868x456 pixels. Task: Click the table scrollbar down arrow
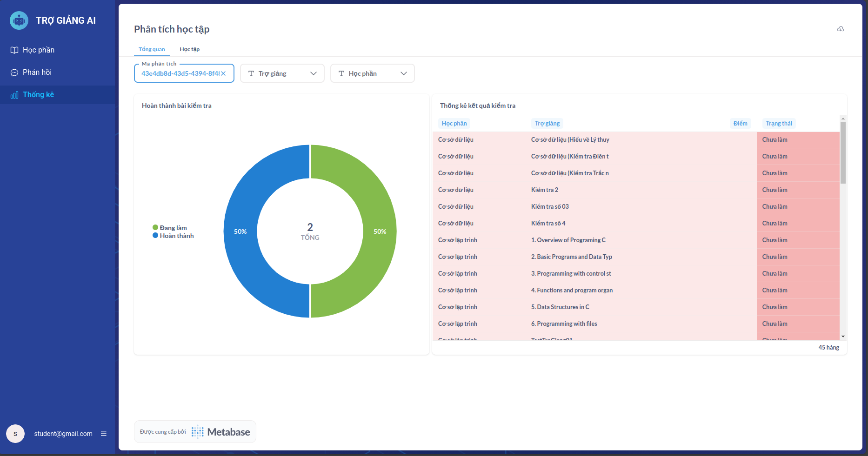click(x=843, y=337)
